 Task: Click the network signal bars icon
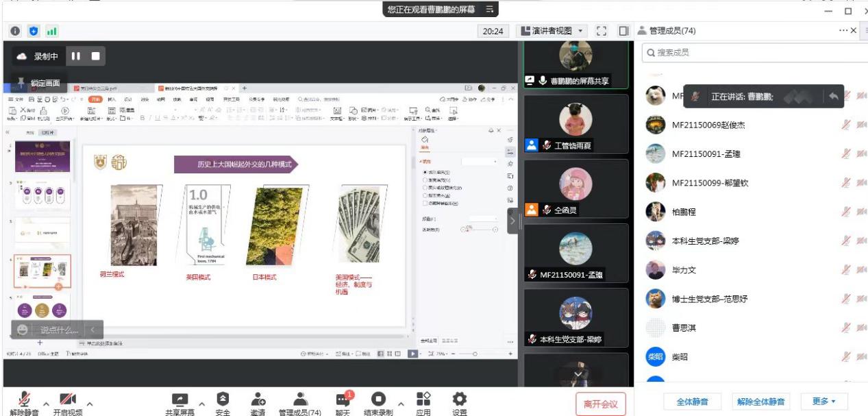tap(52, 31)
